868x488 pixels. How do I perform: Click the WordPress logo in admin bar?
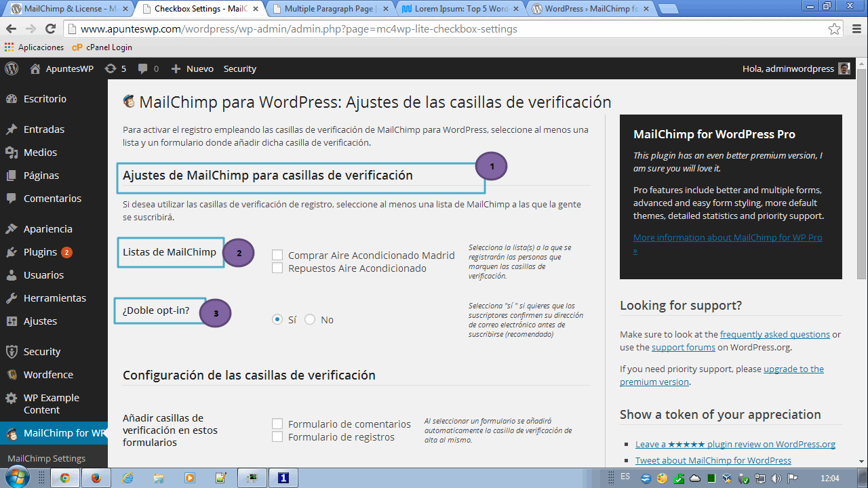click(12, 68)
